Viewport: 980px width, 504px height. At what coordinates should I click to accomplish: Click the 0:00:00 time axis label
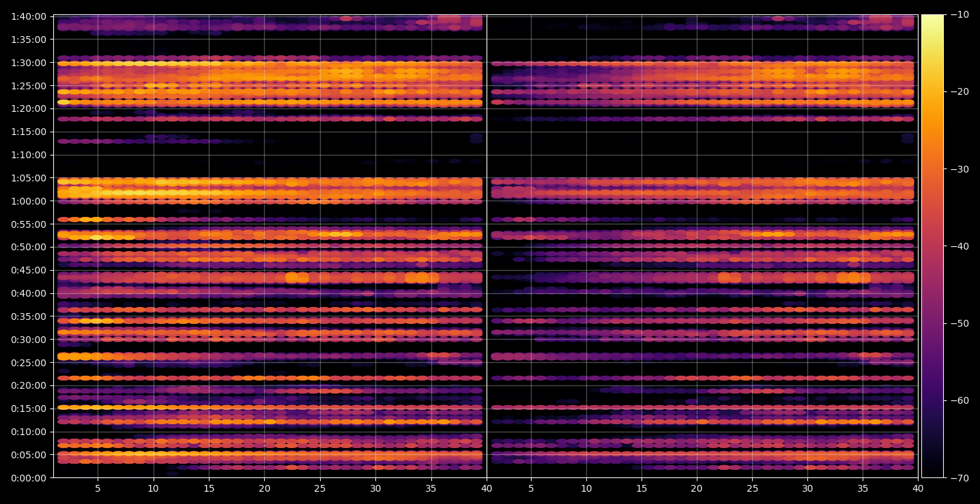(x=29, y=478)
